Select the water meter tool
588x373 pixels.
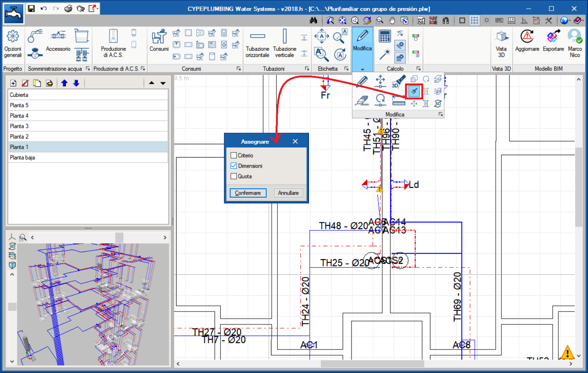[35, 54]
